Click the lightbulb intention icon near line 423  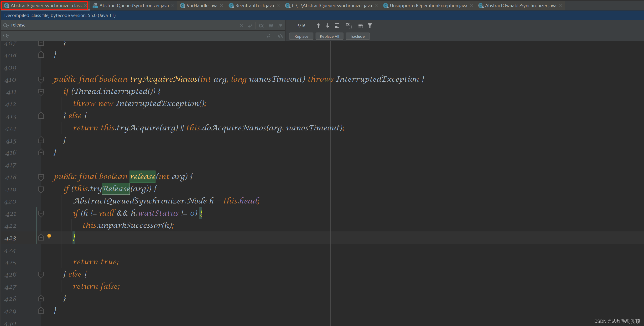pyautogui.click(x=49, y=236)
